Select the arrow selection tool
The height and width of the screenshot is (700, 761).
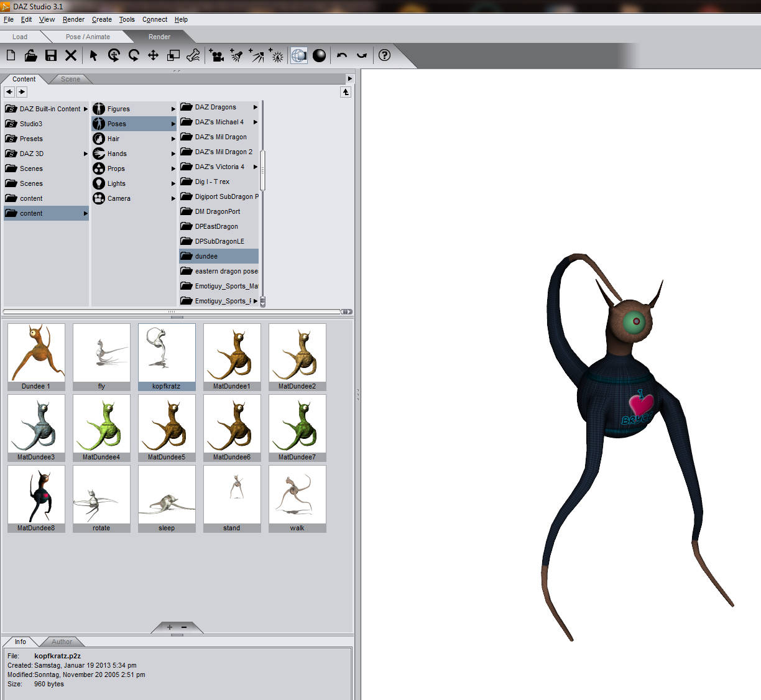pyautogui.click(x=93, y=55)
